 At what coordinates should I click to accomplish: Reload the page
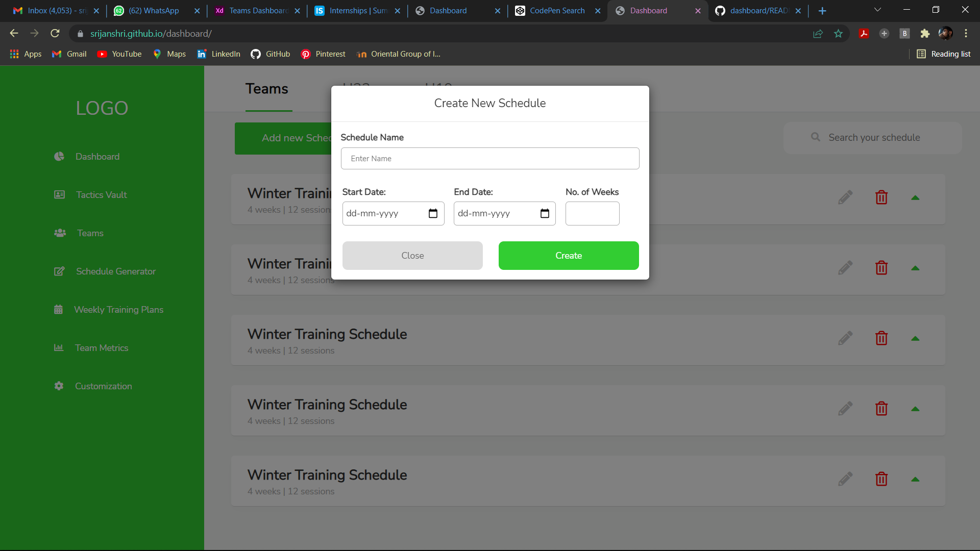55,34
